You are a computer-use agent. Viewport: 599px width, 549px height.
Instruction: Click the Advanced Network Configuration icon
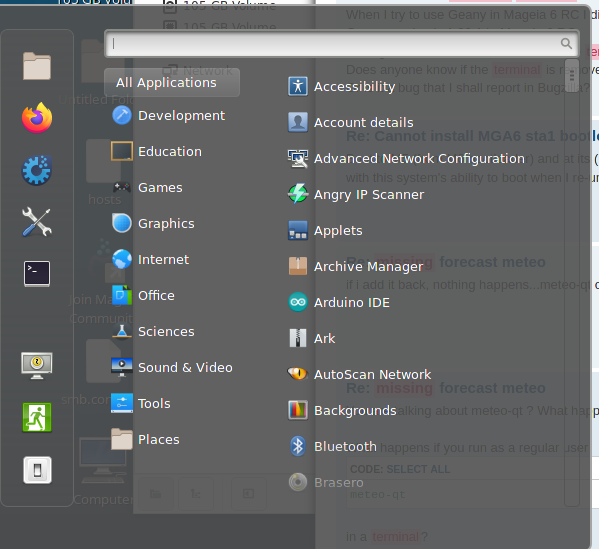click(298, 158)
